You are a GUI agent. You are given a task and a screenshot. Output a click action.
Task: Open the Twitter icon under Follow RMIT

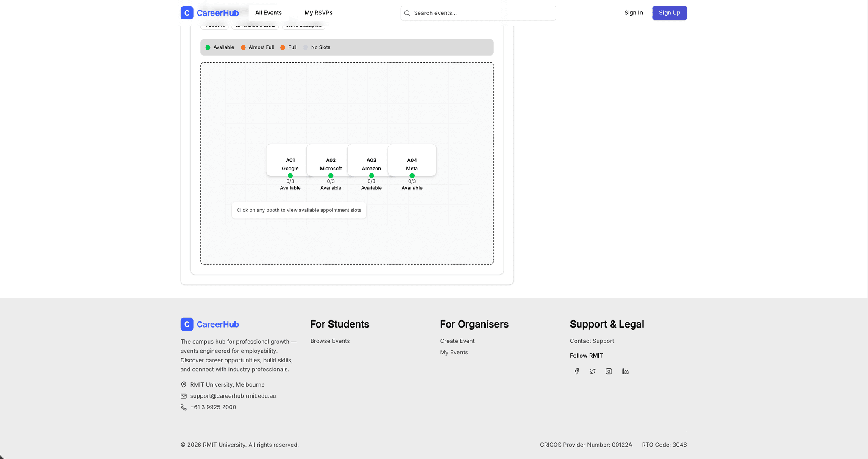[x=593, y=371]
